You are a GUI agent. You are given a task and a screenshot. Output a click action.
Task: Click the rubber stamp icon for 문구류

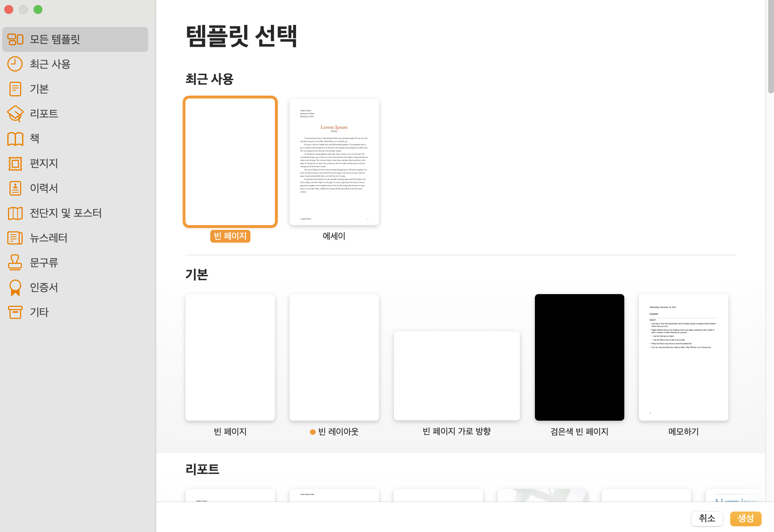[x=15, y=262]
